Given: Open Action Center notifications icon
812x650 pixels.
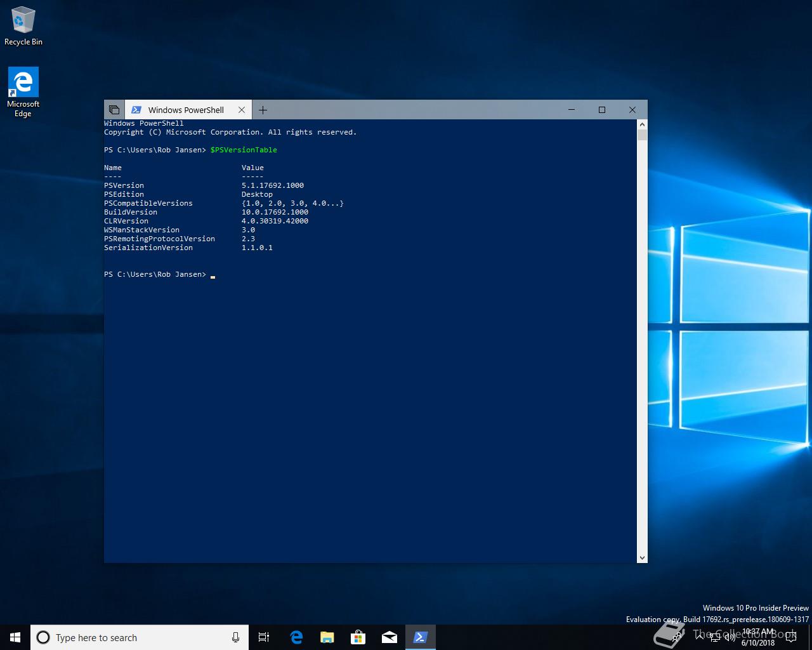Looking at the screenshot, I should pos(790,637).
